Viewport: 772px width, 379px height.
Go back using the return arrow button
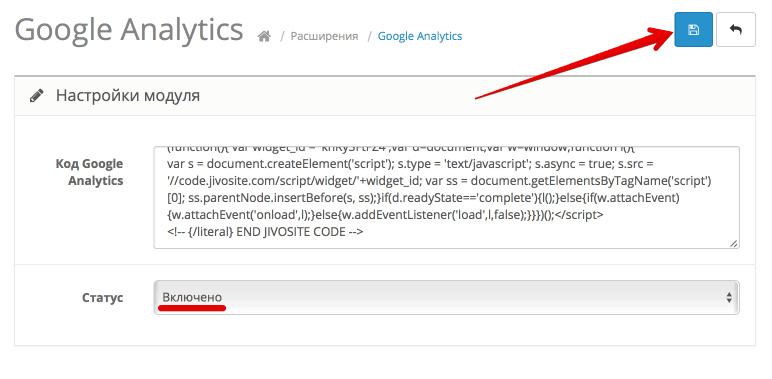pyautogui.click(x=736, y=30)
